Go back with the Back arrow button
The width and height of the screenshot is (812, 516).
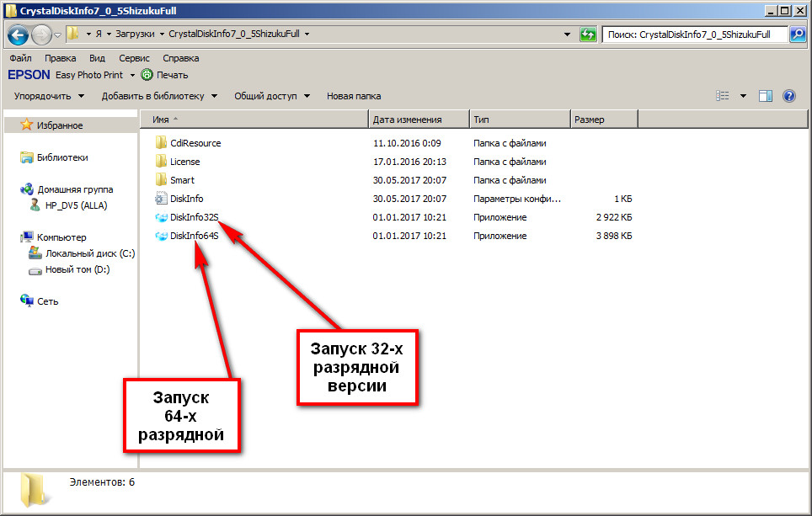click(x=19, y=35)
